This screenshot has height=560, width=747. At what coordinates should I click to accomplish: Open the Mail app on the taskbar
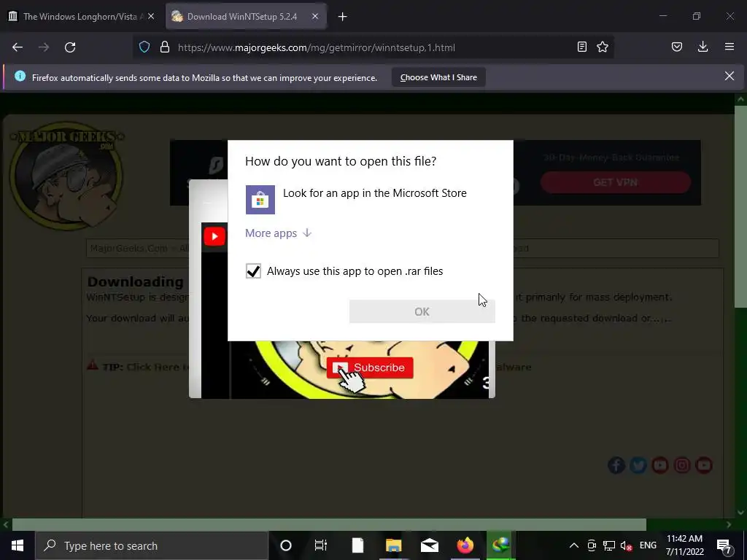click(430, 545)
